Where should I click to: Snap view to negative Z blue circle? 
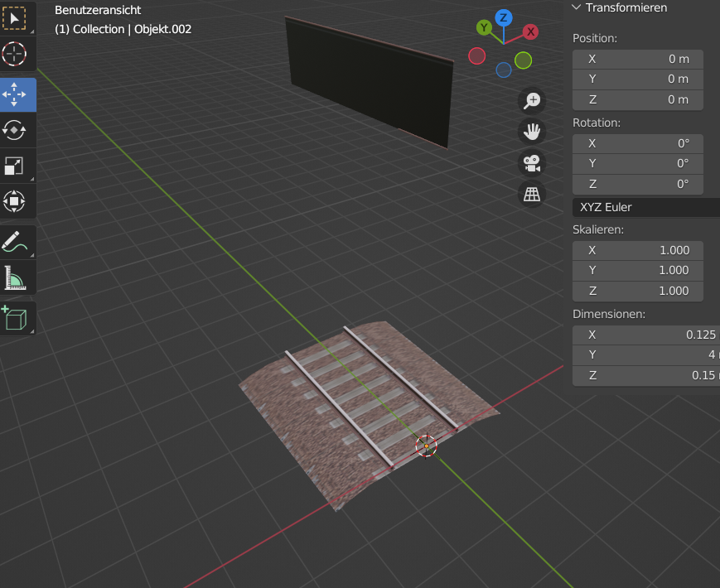(x=504, y=70)
